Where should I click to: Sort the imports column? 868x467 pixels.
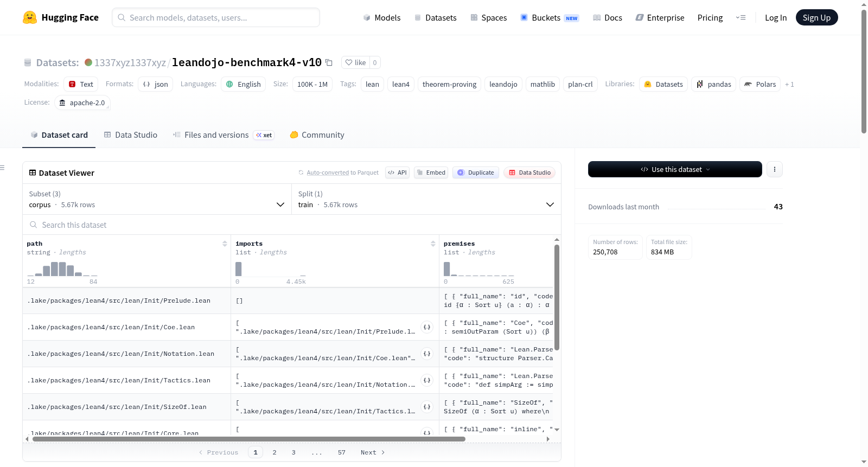coord(433,244)
